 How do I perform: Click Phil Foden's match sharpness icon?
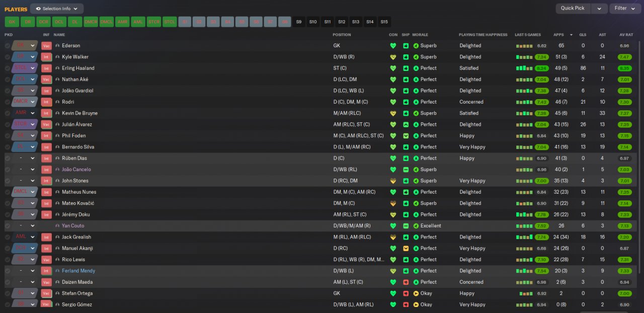(406, 136)
